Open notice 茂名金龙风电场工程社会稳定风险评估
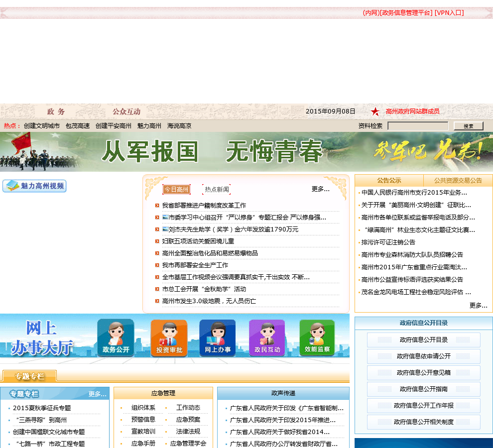 point(416,292)
